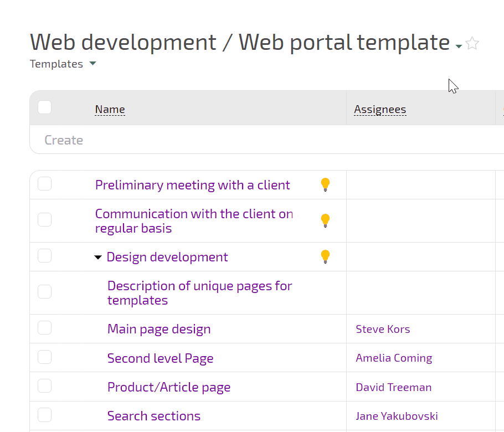This screenshot has height=432, width=504.
Task: Click assignee Amelia Coming
Action: pyautogui.click(x=394, y=358)
